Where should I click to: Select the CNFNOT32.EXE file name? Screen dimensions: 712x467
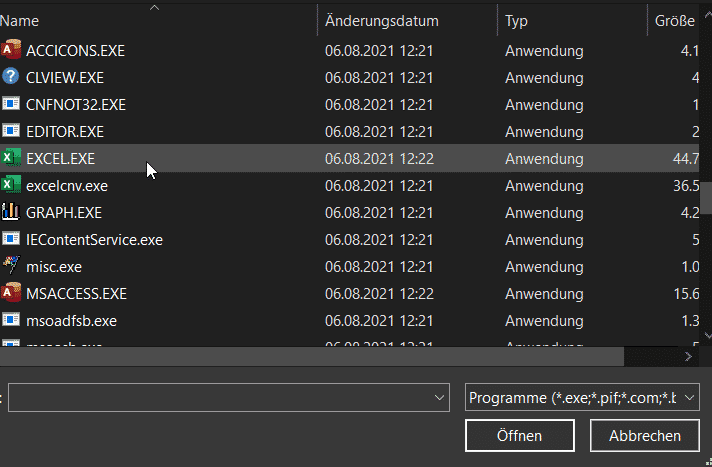(x=76, y=105)
